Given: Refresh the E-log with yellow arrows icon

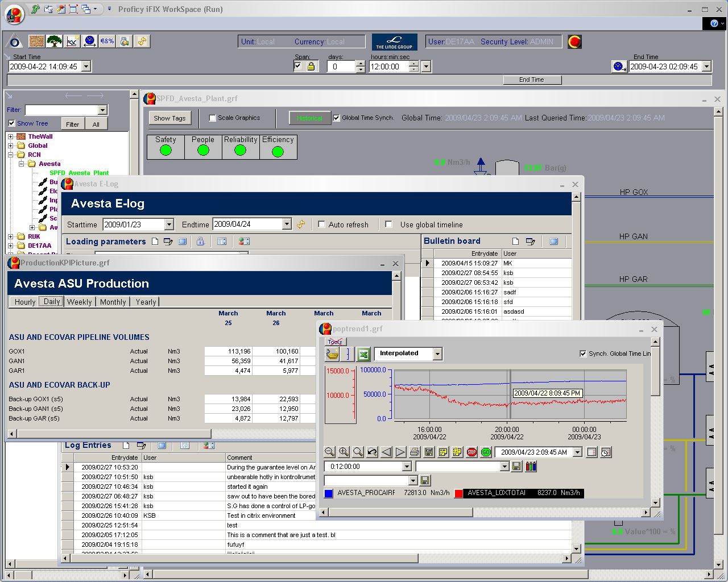Looking at the screenshot, I should [301, 225].
